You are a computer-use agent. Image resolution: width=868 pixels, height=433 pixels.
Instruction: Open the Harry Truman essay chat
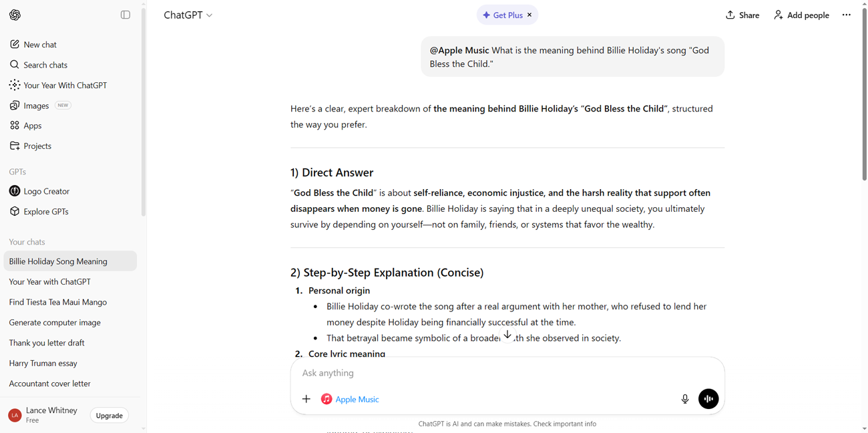click(x=43, y=364)
